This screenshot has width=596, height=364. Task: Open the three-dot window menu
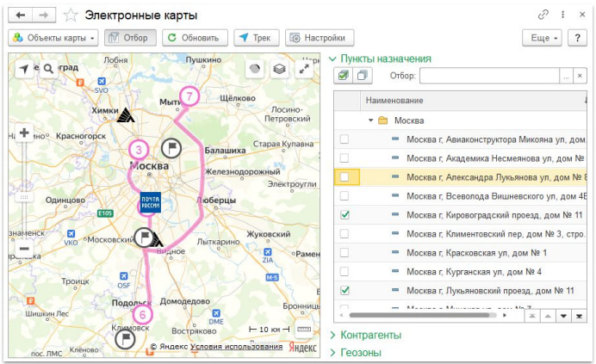pos(563,15)
